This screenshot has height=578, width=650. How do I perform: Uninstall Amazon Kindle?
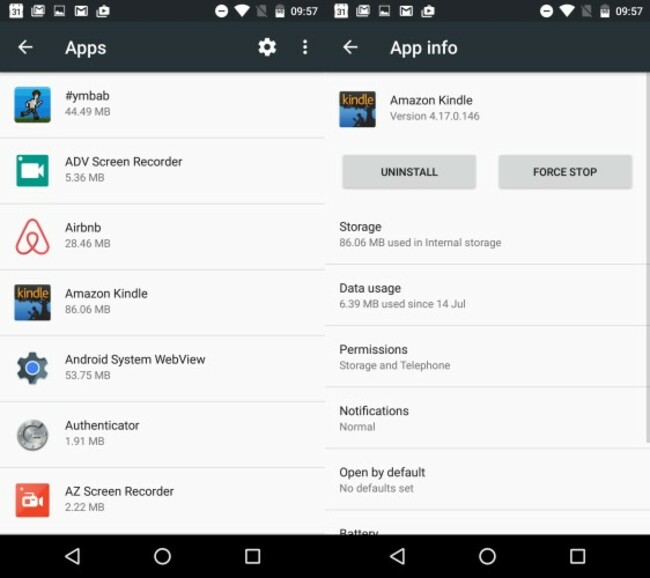(x=409, y=172)
